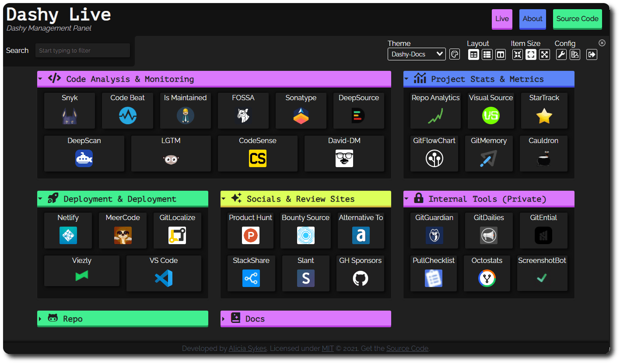
Task: Open the Netlify tile
Action: 68,230
